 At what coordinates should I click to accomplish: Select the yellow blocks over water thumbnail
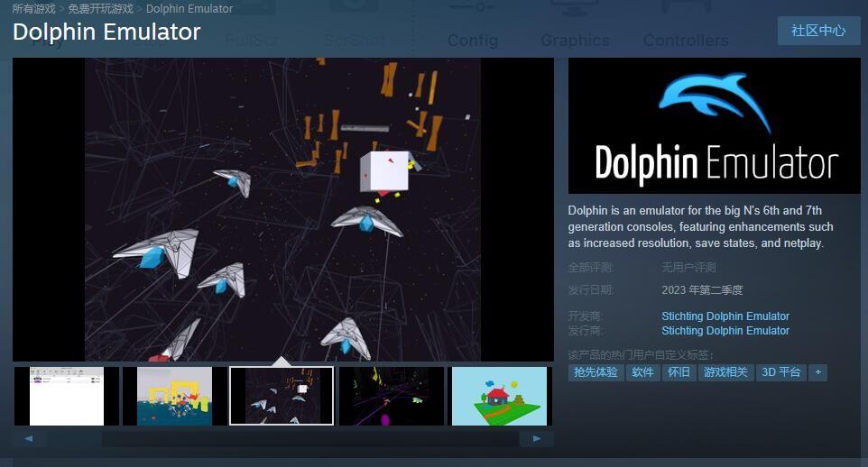point(174,396)
